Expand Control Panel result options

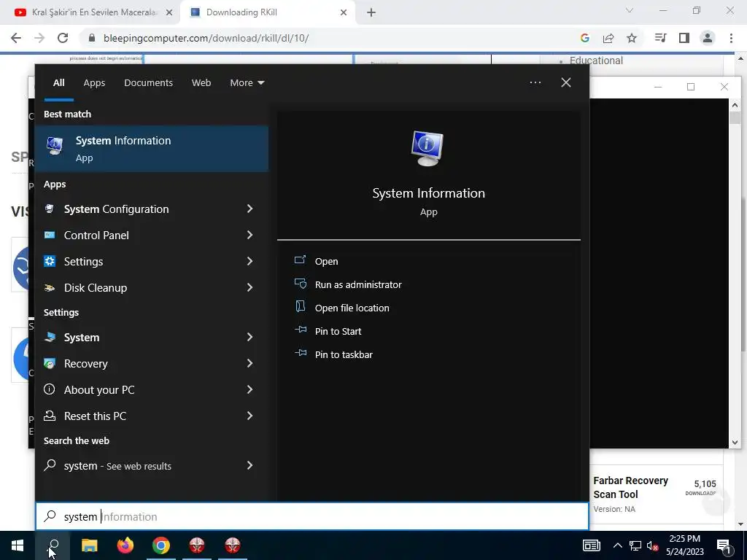(249, 235)
